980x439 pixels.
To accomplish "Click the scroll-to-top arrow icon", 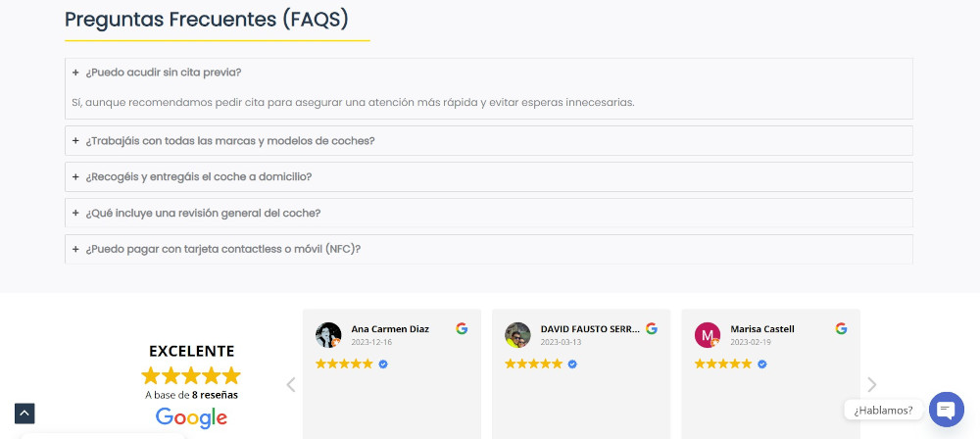I will [x=24, y=414].
